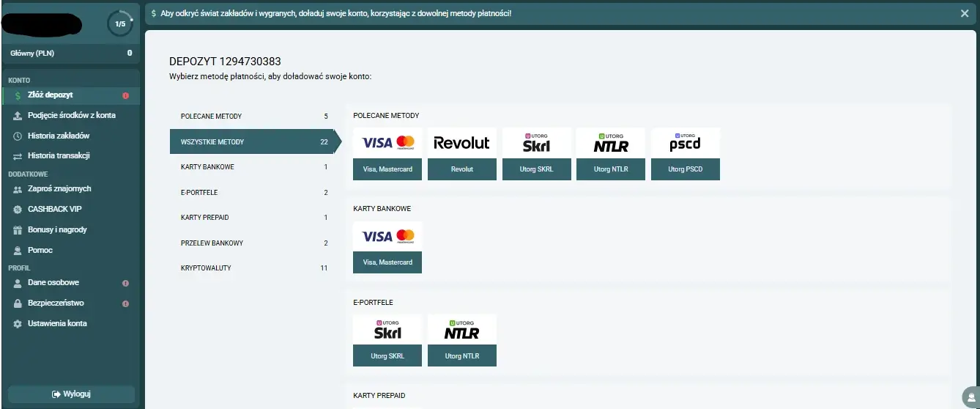Click Utorg SKRL button under E-portfele
Image resolution: width=980 pixels, height=409 pixels.
[x=387, y=355]
